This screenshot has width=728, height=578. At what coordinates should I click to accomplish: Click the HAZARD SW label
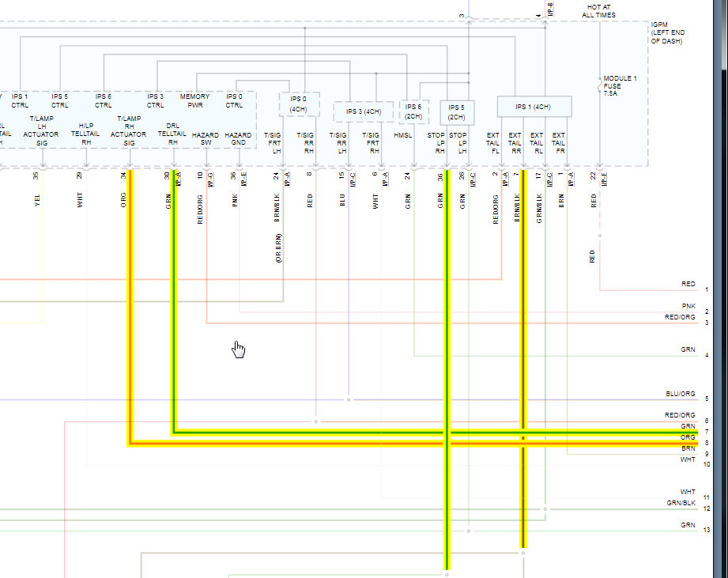click(x=206, y=139)
